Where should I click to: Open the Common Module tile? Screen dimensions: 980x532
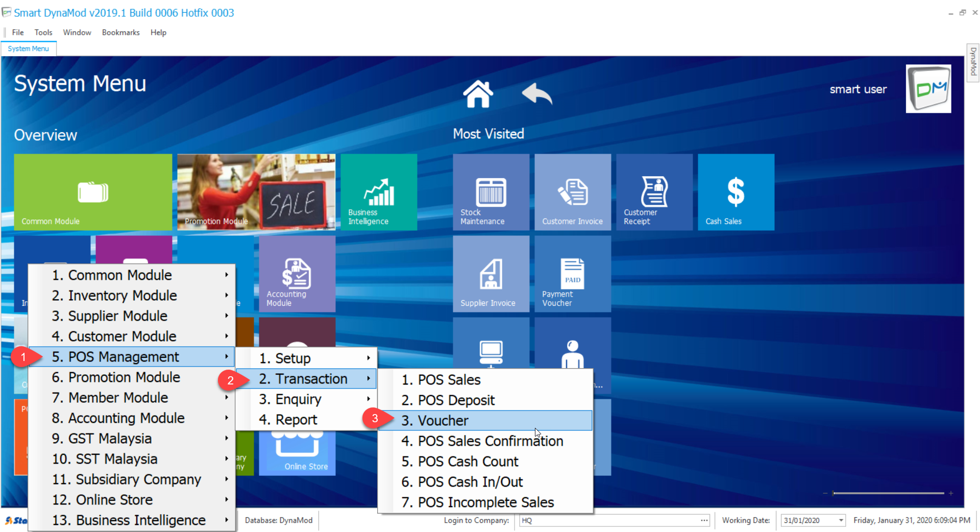(93, 192)
